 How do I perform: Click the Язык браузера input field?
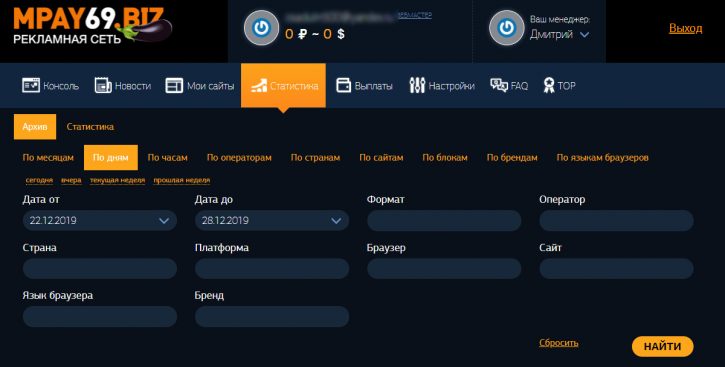(x=99, y=317)
